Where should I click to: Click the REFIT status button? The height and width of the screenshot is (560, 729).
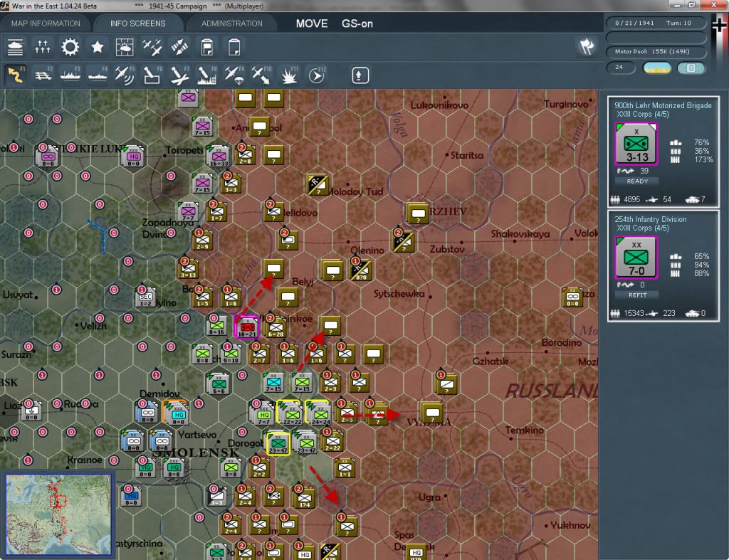coord(637,295)
